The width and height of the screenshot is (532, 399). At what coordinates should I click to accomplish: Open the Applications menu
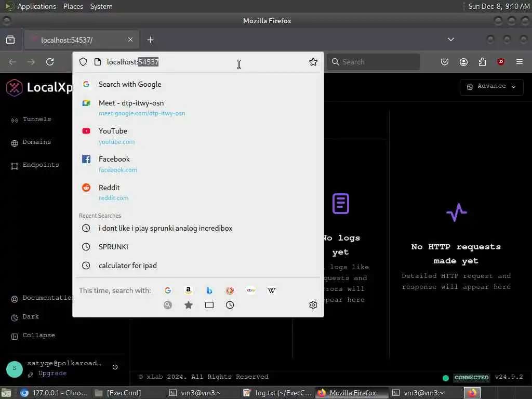37,6
